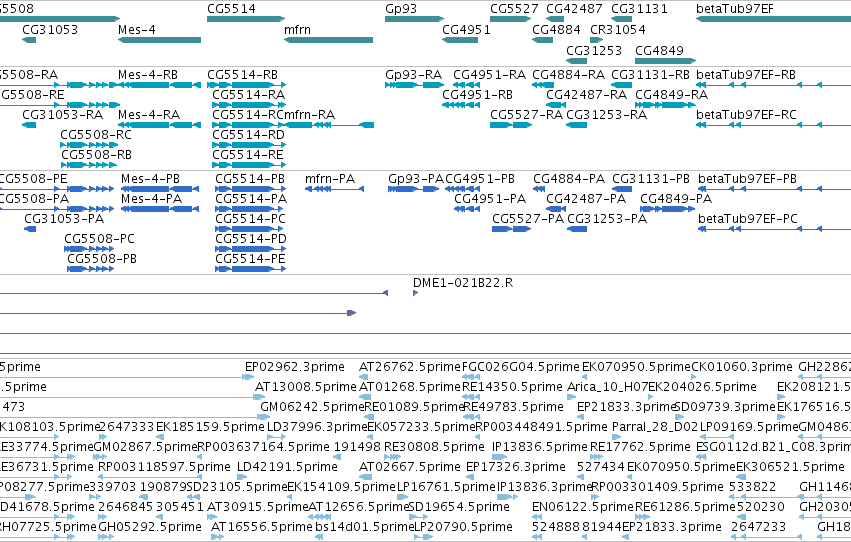Select the CG4849 gene label
Image resolution: width=851 pixels, height=542 pixels.
659,50
